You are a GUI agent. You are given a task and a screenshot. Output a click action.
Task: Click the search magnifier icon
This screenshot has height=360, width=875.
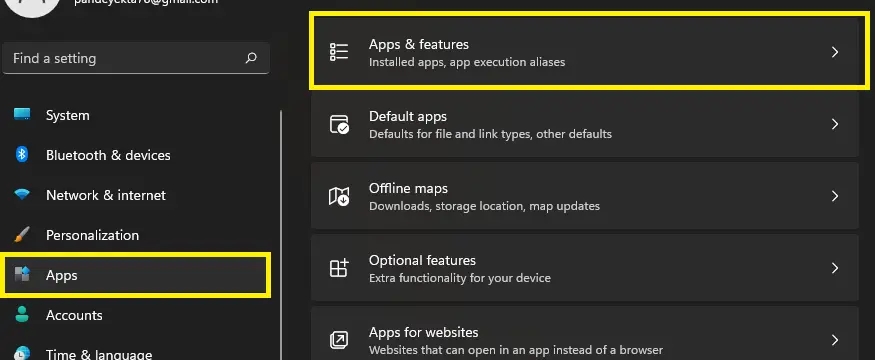pyautogui.click(x=251, y=58)
